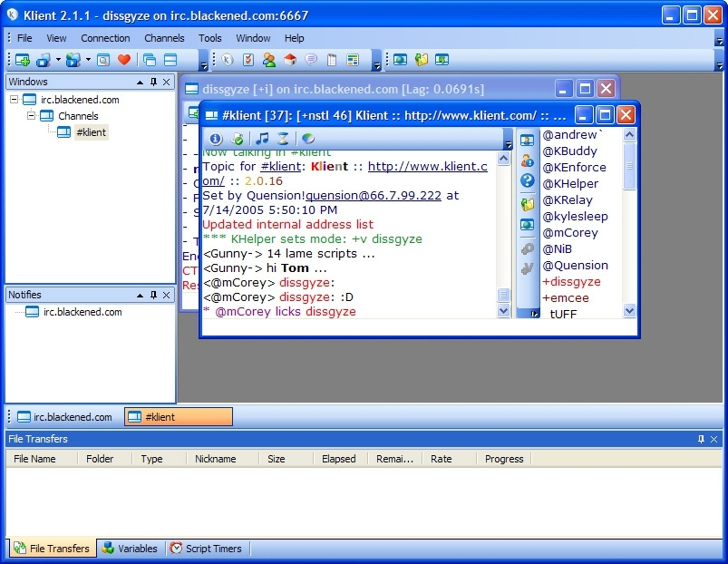Cascade windows using the overlapping-windows icon
Image resolution: width=728 pixels, height=564 pixels.
coord(150,60)
